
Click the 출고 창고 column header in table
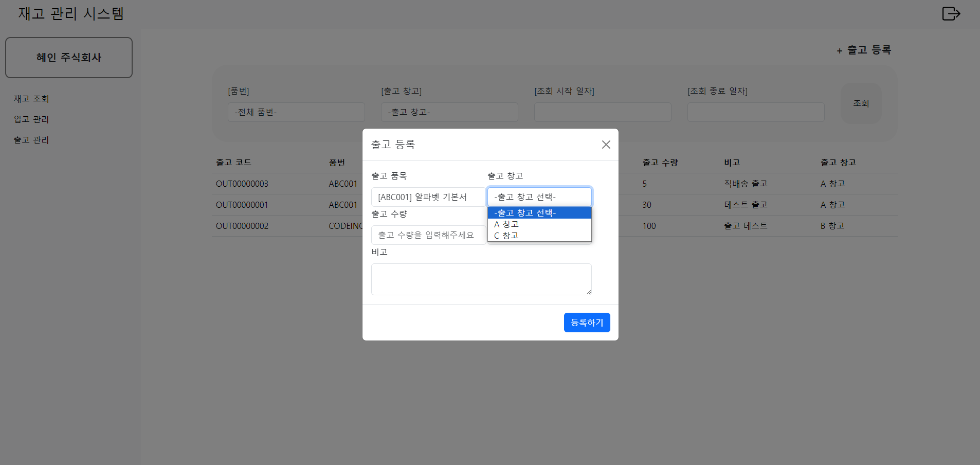coord(838,163)
